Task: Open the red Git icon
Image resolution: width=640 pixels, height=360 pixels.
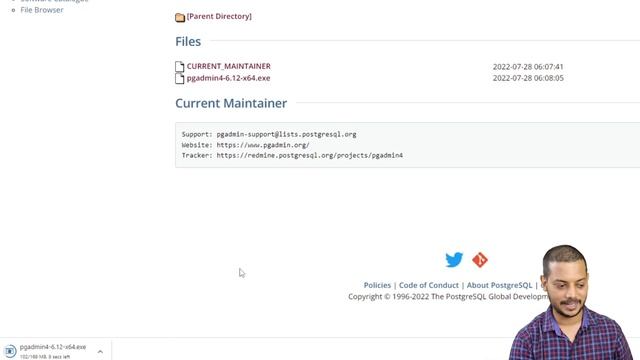Action: [480, 260]
